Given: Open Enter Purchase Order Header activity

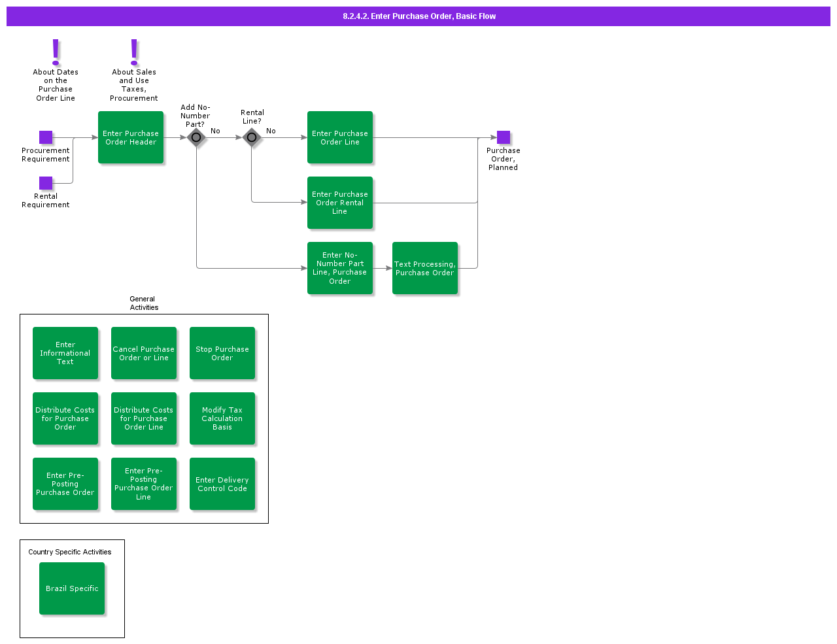Looking at the screenshot, I should 131,137.
